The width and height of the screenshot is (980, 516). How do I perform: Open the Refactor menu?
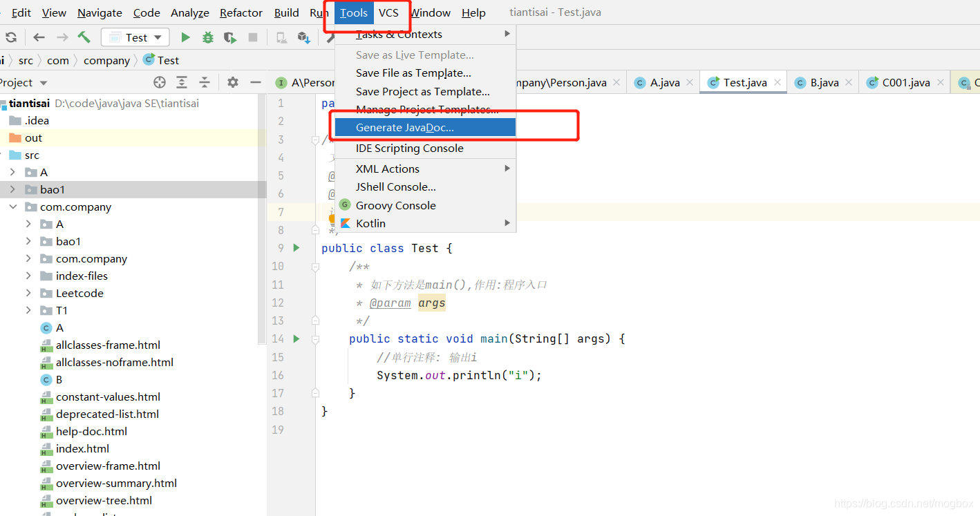(241, 12)
